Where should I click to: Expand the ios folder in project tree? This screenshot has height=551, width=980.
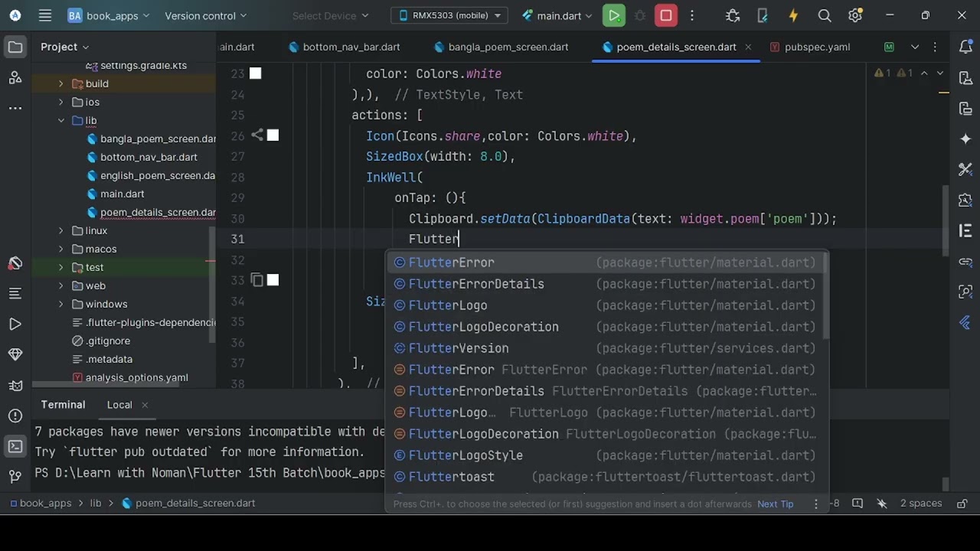[61, 102]
